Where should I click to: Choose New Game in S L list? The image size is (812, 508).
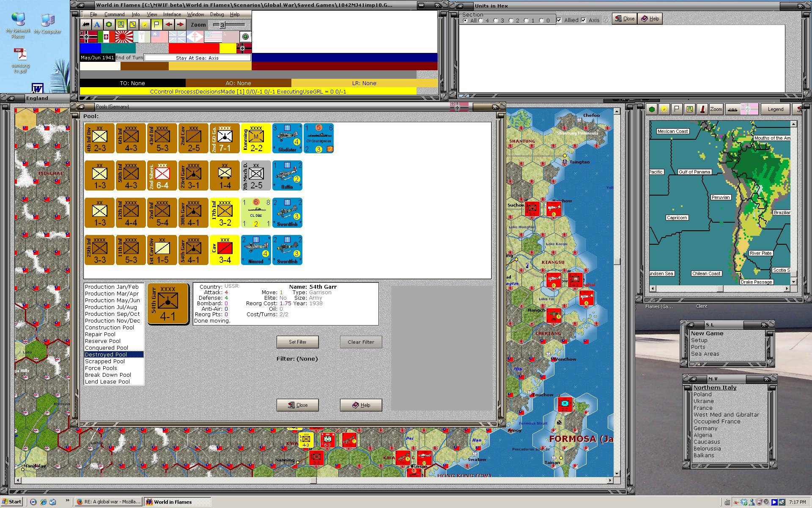click(x=707, y=334)
